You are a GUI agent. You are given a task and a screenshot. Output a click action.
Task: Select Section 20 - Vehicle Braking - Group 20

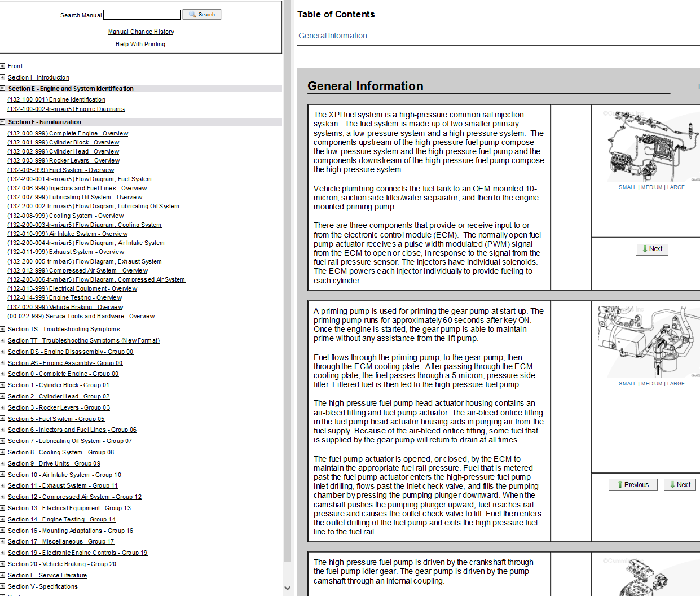pyautogui.click(x=62, y=564)
